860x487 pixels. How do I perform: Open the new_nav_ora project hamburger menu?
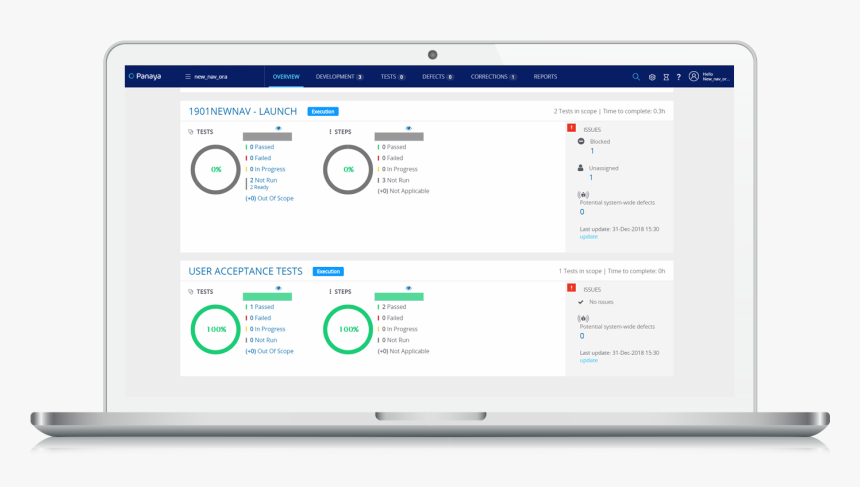(x=188, y=77)
